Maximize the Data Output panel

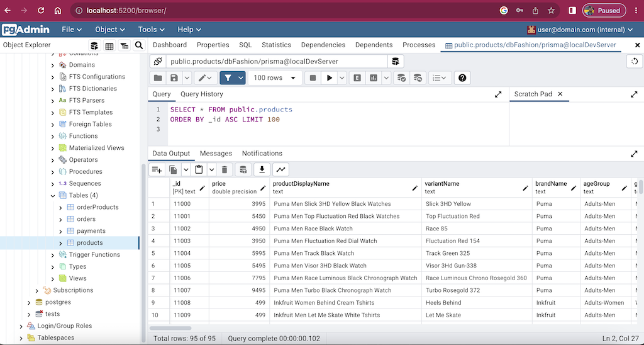[634, 154]
